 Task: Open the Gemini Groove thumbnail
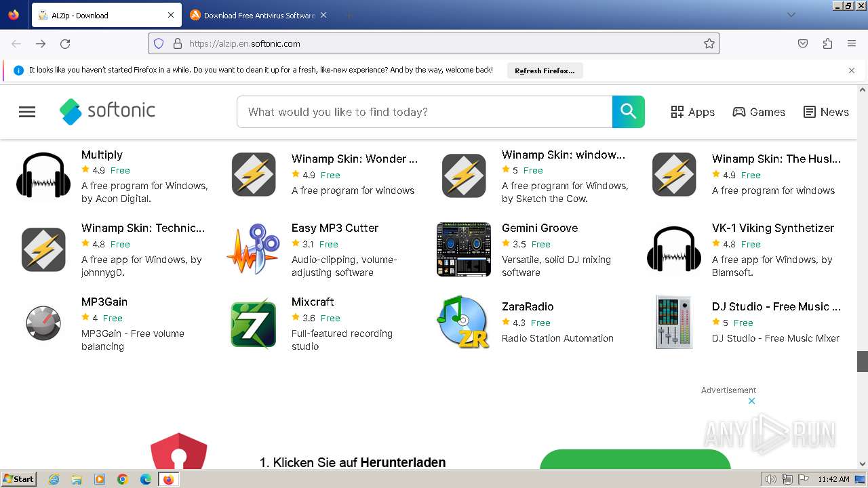point(464,249)
